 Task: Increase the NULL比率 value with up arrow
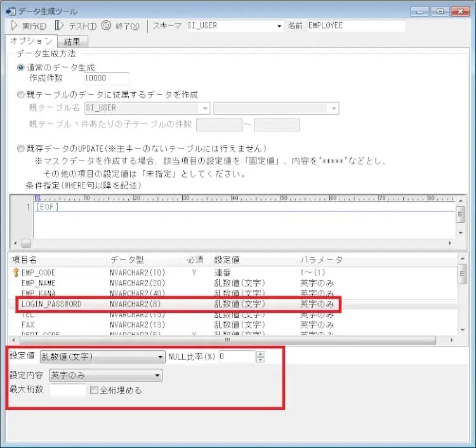click(x=260, y=353)
